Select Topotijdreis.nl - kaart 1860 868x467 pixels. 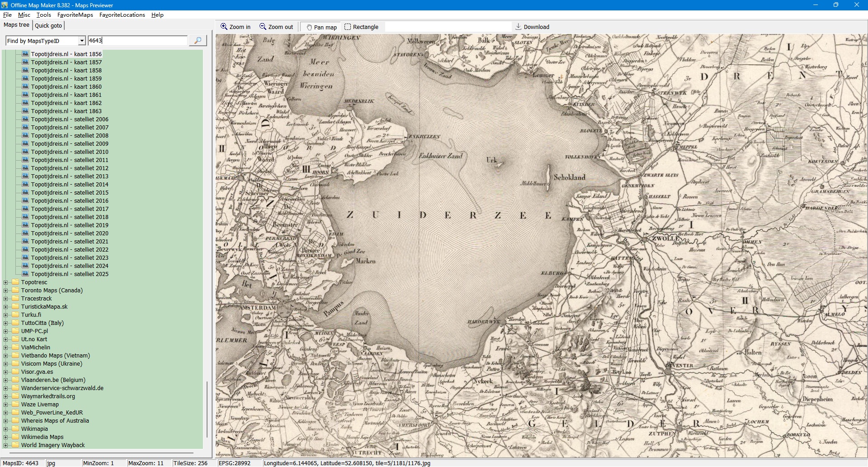pos(66,86)
